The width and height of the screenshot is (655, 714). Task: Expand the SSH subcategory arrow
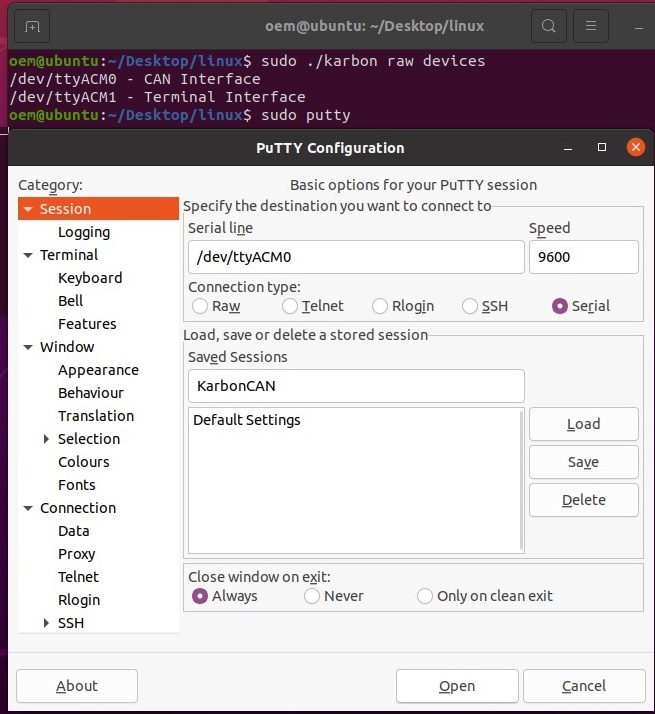pyautogui.click(x=46, y=623)
